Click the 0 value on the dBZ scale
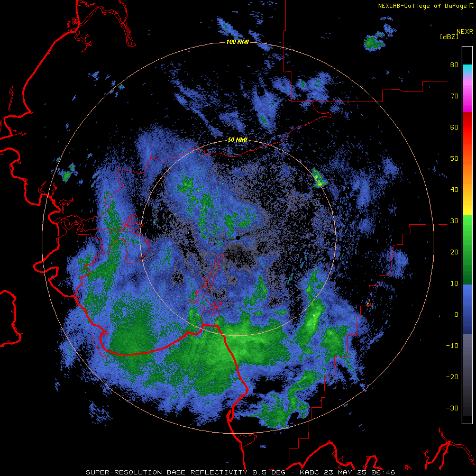 point(456,315)
